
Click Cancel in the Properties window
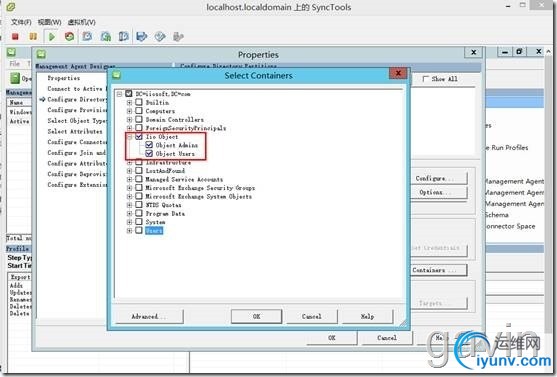point(387,338)
